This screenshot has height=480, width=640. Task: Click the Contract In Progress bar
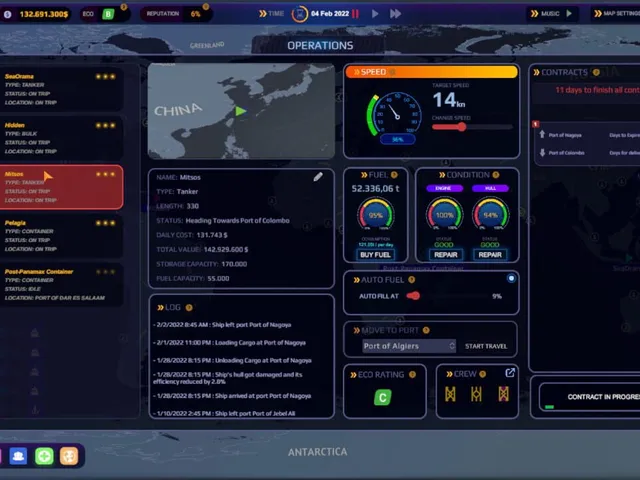(589, 397)
